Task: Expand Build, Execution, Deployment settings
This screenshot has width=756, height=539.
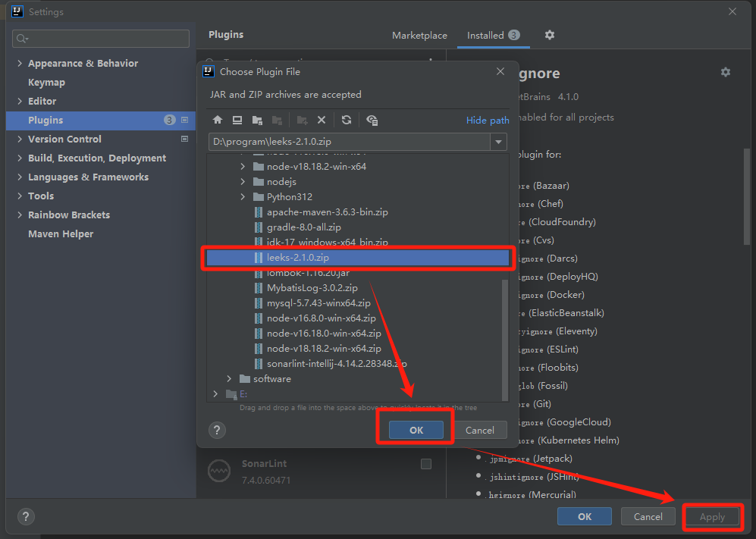Action: [x=20, y=158]
